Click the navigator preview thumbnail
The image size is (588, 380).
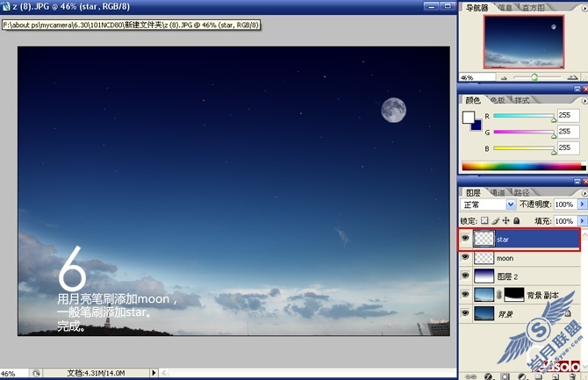(524, 42)
